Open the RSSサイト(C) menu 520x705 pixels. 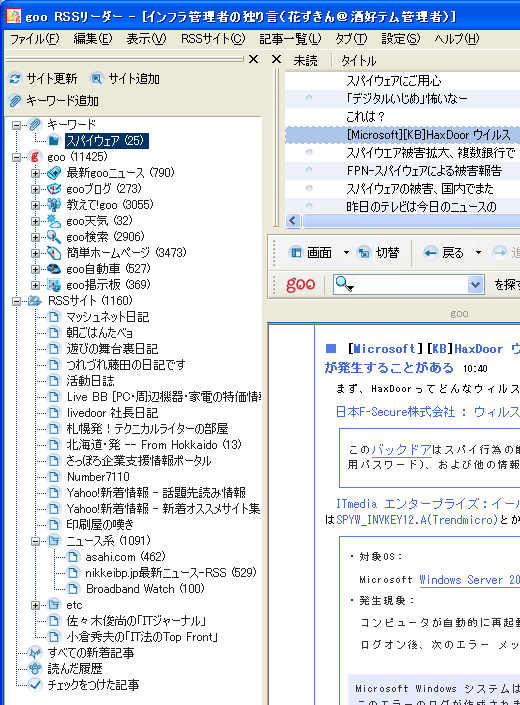[x=213, y=39]
